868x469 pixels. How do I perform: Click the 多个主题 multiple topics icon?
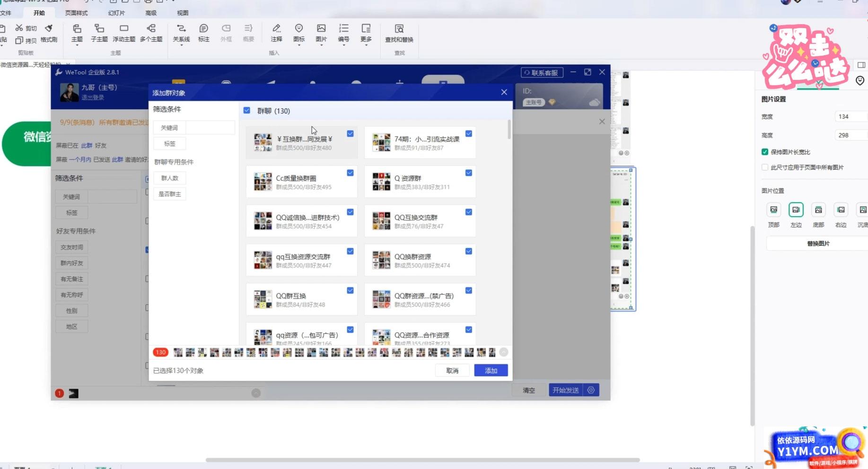tap(151, 28)
